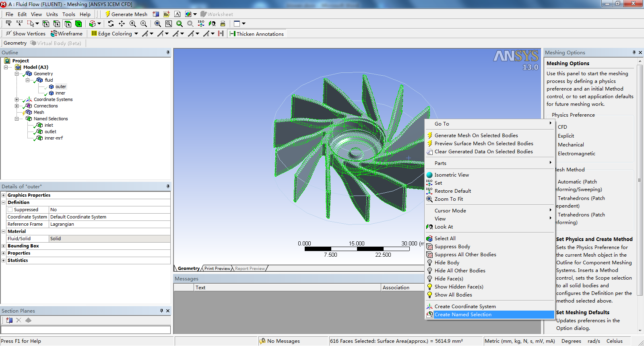Click the Generate Mesh toolbar button

click(126, 14)
